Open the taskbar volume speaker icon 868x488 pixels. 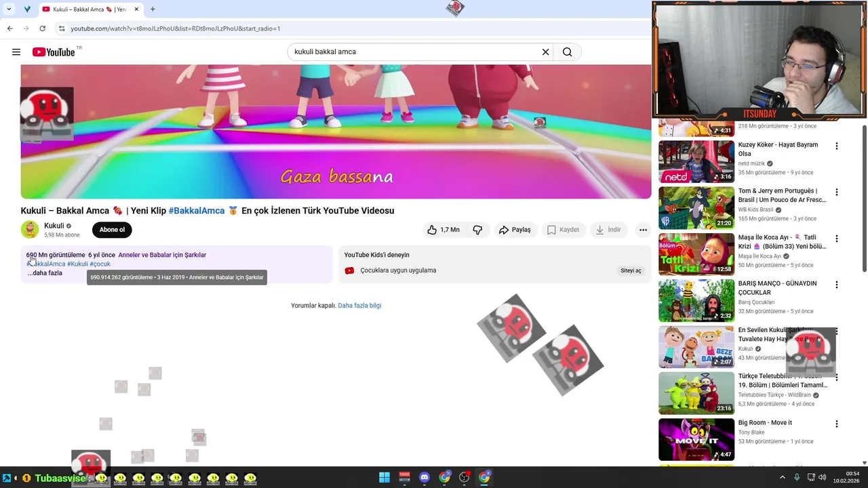click(x=823, y=478)
